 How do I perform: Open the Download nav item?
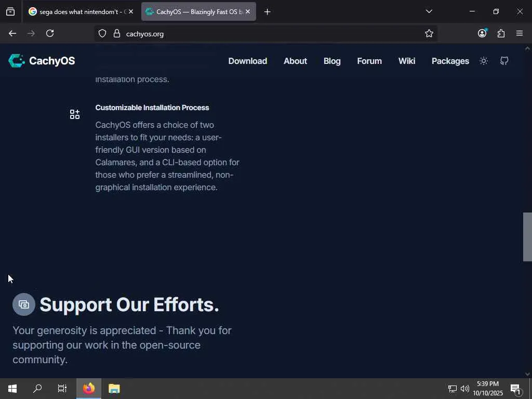tap(248, 61)
